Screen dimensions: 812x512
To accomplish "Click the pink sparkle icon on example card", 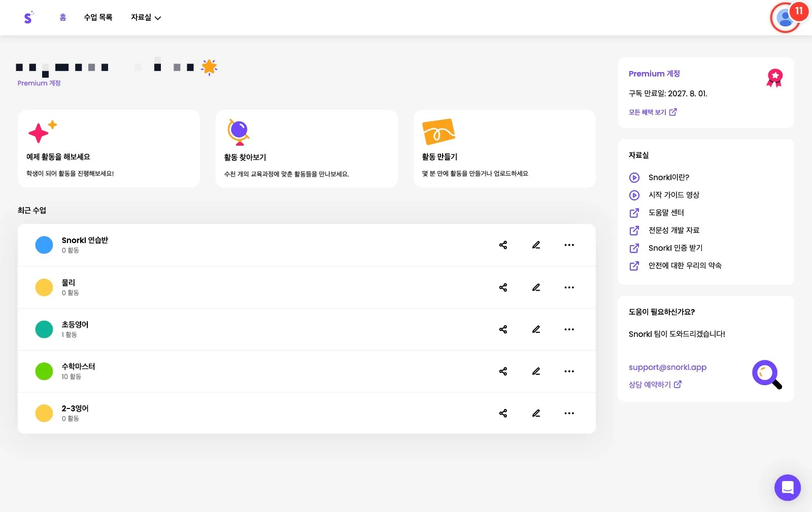I will click(42, 132).
